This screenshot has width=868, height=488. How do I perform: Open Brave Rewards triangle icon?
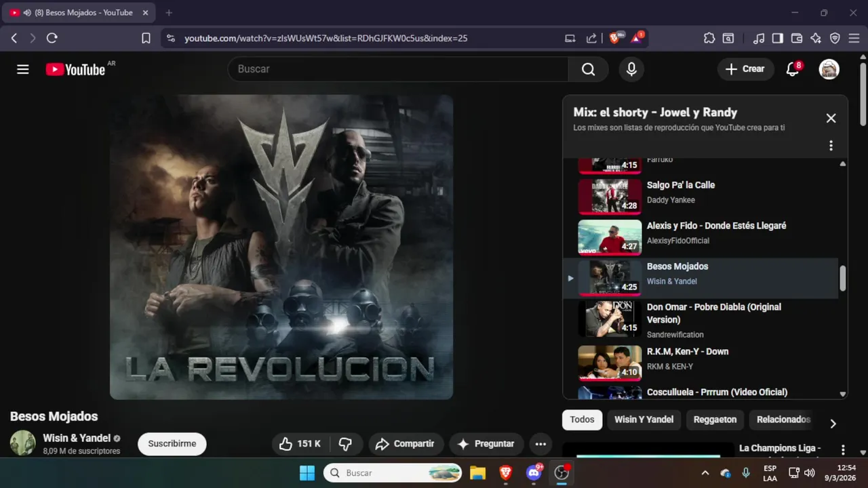pos(637,38)
